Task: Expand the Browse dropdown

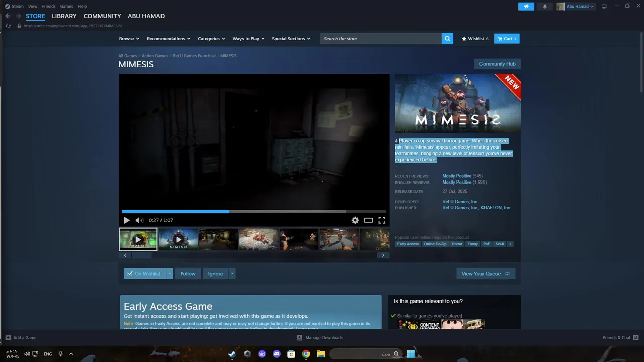Action: click(129, 39)
